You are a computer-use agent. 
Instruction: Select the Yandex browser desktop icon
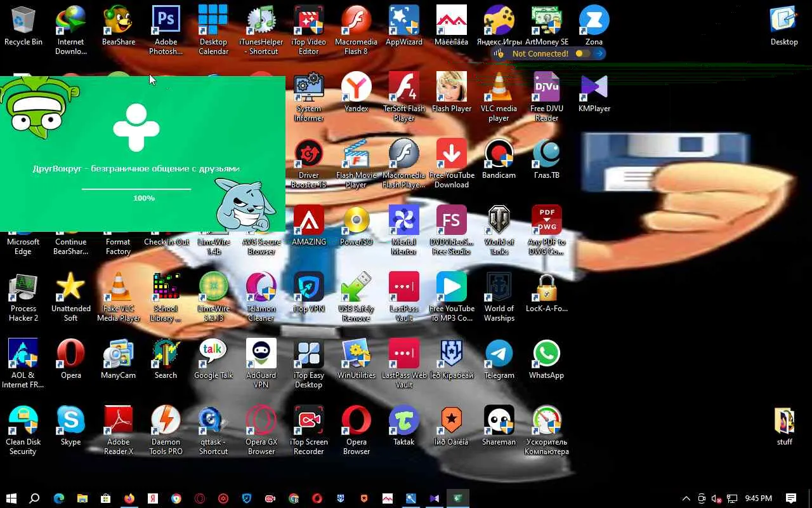point(357,93)
